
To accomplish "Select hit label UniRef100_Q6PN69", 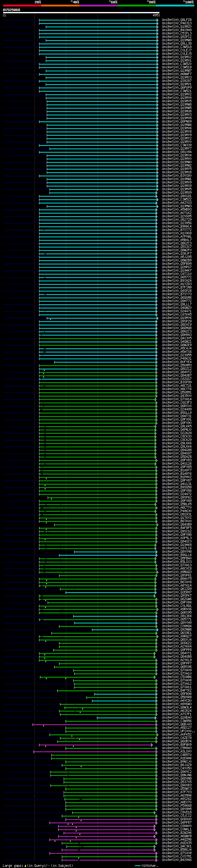I will tap(176, 121).
